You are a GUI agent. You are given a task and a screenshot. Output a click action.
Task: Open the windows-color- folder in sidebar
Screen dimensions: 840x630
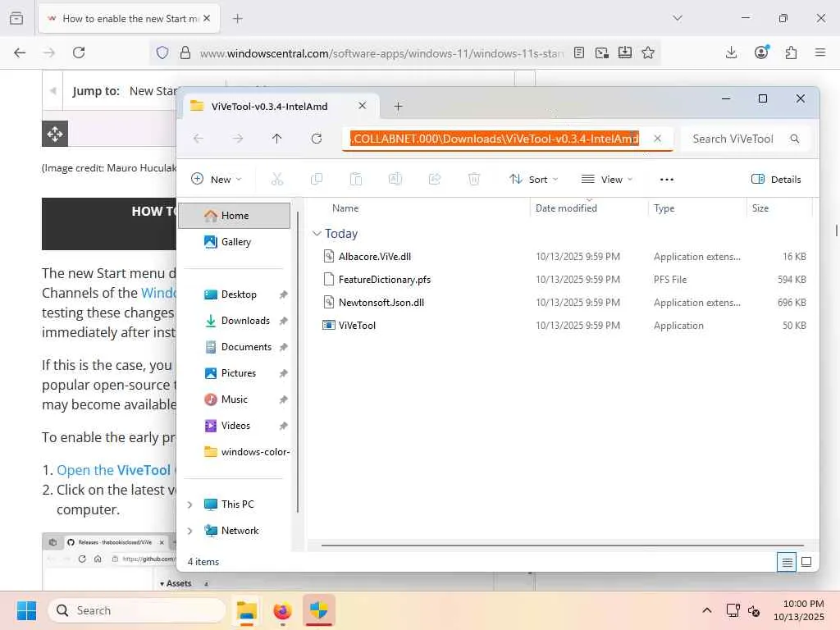234,452
